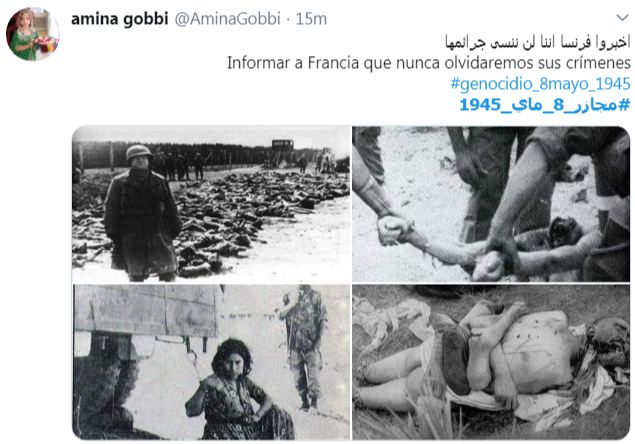The image size is (635, 444).
Task: Open the top-right photo showing arms
Action: (491, 204)
